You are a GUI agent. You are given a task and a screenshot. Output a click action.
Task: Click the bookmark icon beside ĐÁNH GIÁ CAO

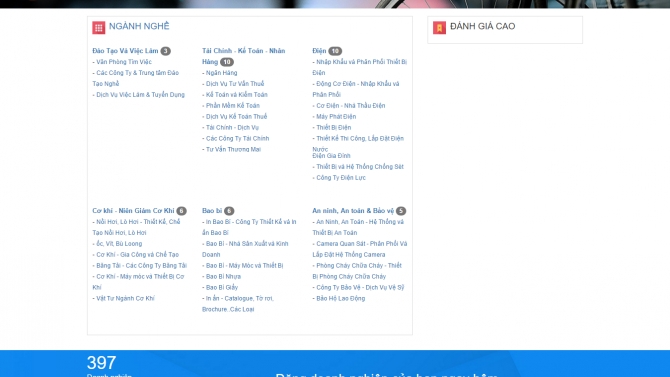tap(439, 28)
